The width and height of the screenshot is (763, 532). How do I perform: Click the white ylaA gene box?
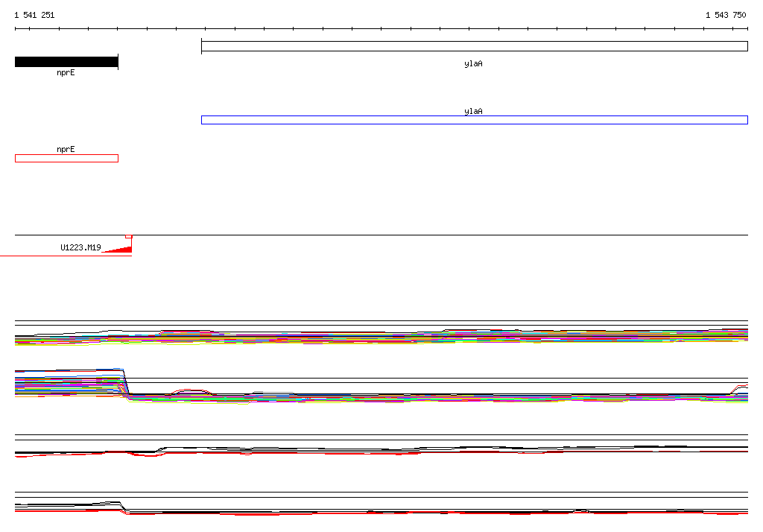pyautogui.click(x=475, y=46)
